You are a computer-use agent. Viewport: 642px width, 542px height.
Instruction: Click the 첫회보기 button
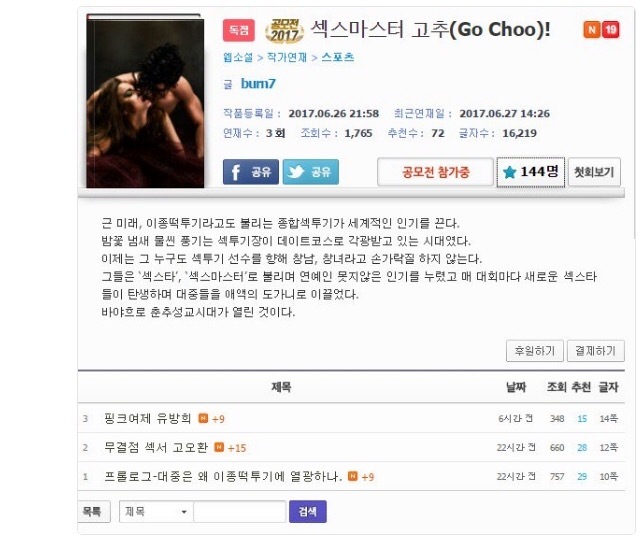[594, 172]
